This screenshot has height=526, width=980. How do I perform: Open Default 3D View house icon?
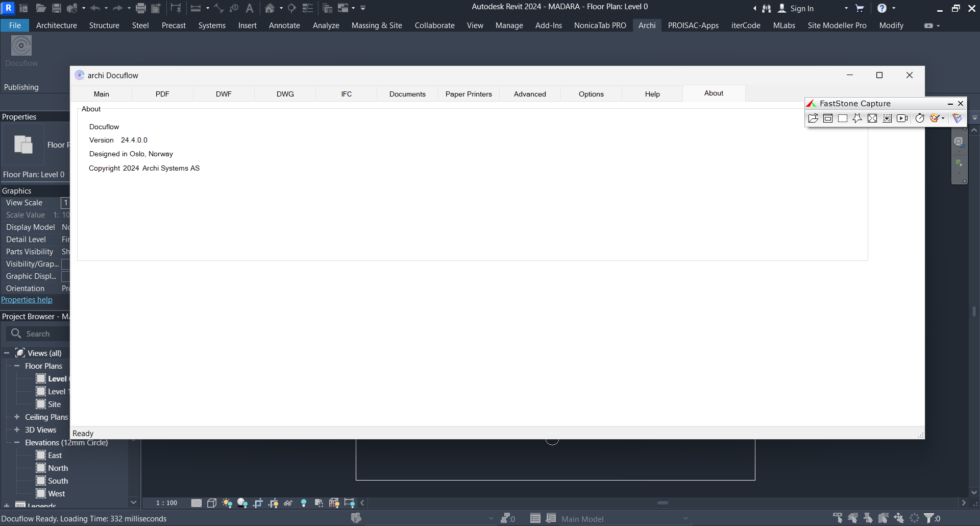point(270,8)
